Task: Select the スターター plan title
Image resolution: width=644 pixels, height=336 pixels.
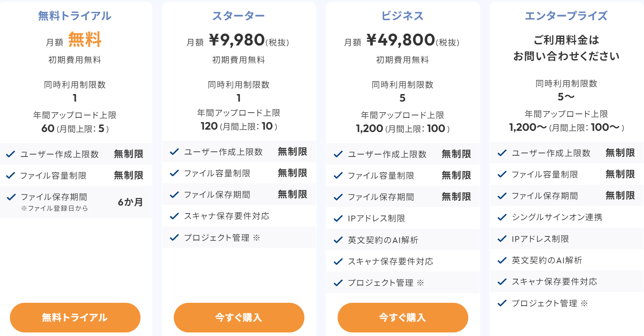Action: coord(238,16)
